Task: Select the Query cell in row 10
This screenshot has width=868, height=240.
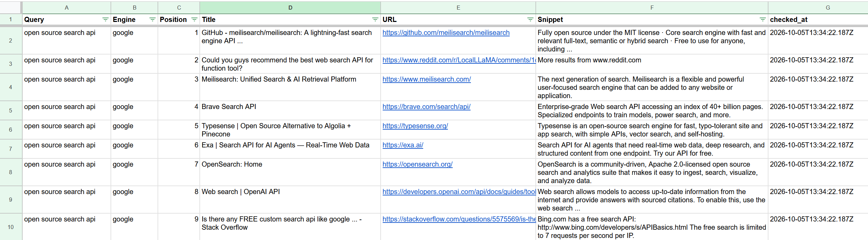Action: [x=67, y=227]
